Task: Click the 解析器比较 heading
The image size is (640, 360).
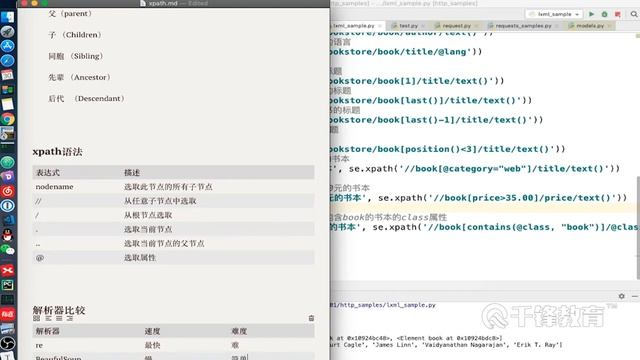Action: coord(59,310)
